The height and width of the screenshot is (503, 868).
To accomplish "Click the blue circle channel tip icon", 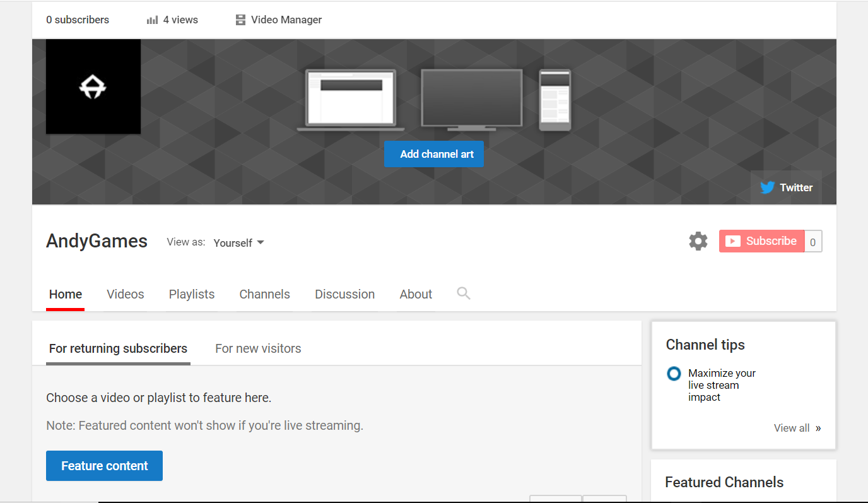I will click(674, 374).
